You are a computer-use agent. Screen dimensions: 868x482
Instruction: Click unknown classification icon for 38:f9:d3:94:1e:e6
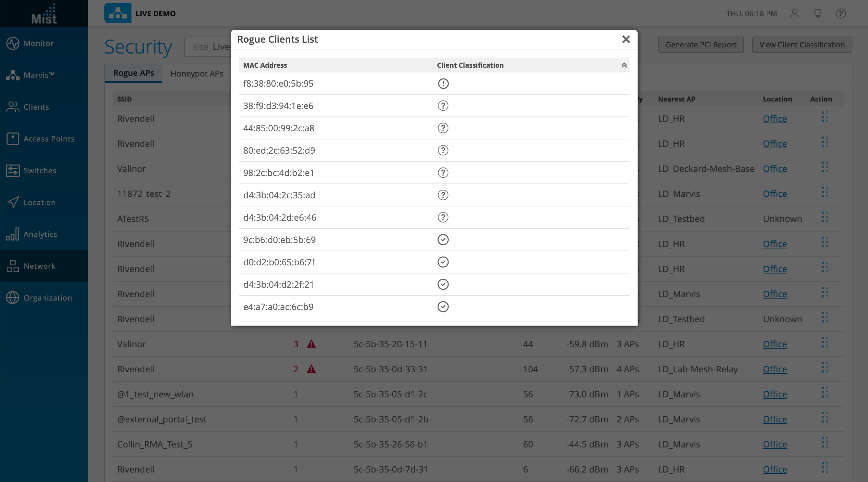pyautogui.click(x=443, y=106)
